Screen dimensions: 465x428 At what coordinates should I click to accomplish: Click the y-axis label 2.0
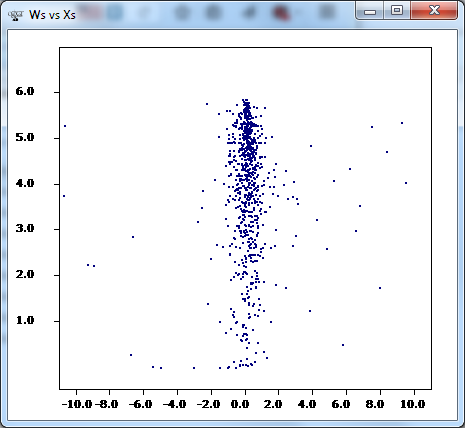(x=25, y=274)
